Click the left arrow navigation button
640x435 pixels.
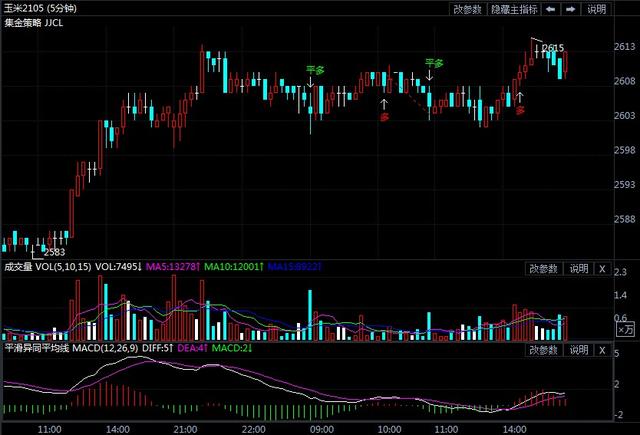click(x=551, y=8)
